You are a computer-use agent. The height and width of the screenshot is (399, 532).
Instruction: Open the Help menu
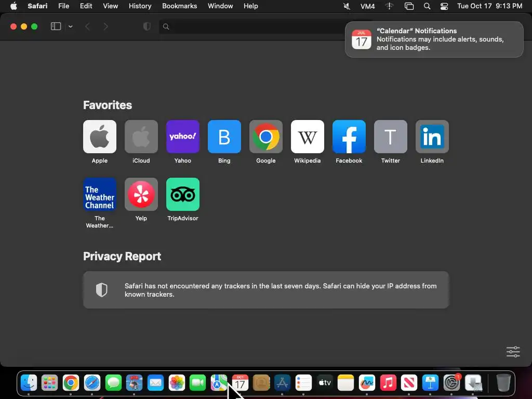pyautogui.click(x=251, y=6)
